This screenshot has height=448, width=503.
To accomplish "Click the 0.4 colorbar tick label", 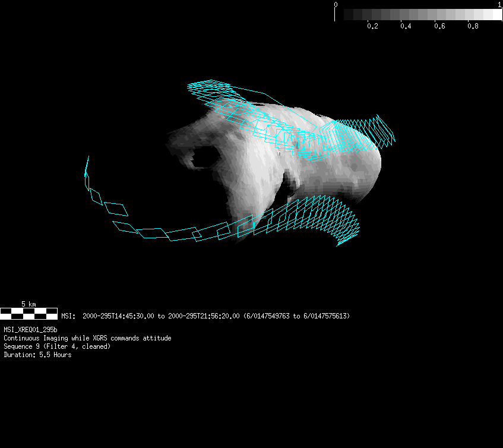I will click(x=406, y=27).
